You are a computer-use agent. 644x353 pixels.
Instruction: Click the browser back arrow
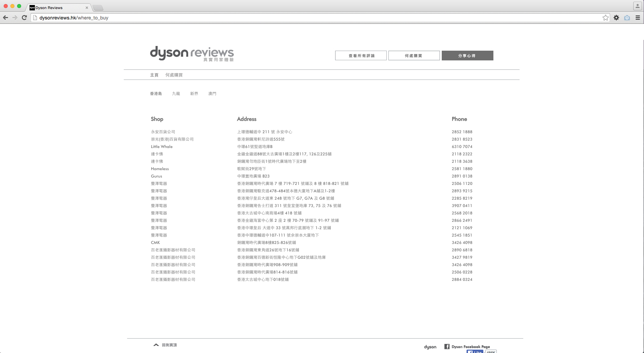coord(5,18)
